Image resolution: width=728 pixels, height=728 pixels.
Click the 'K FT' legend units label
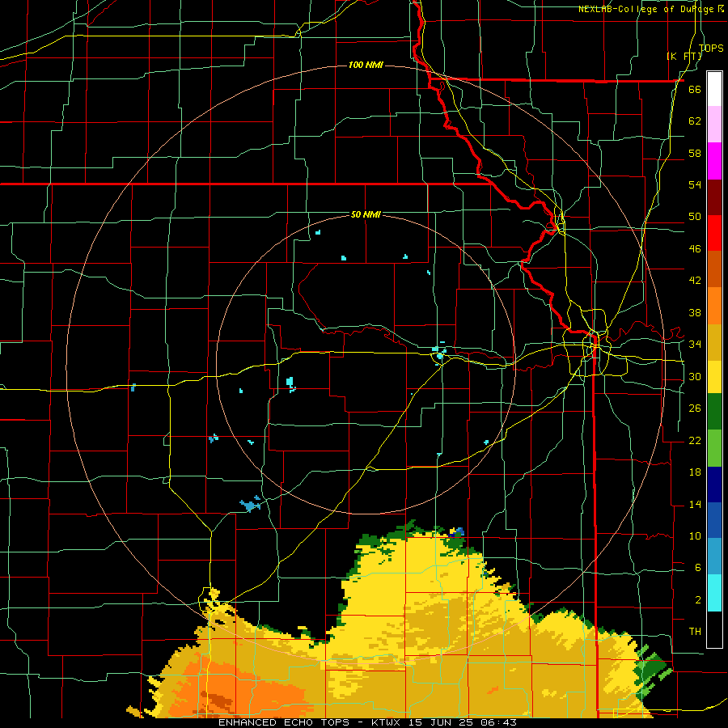coord(684,56)
